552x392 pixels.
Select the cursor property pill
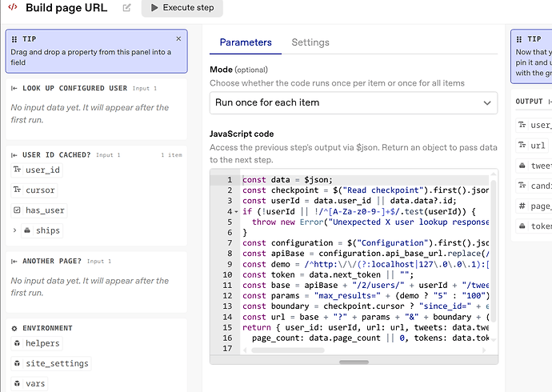pos(34,190)
